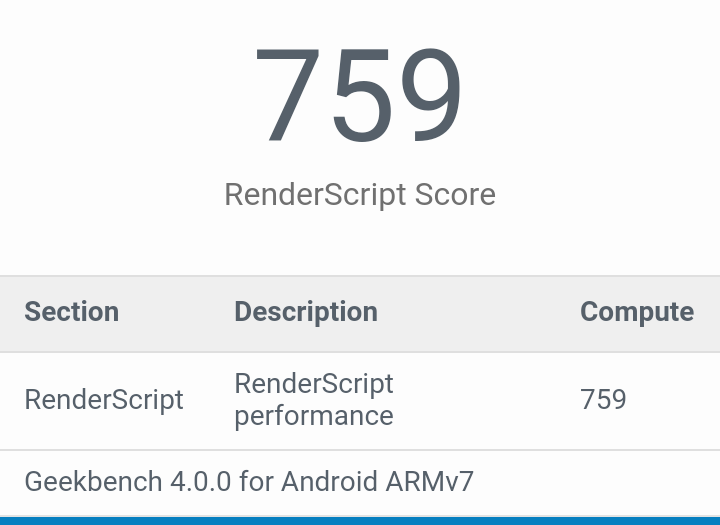The height and width of the screenshot is (525, 720).
Task: Click the RenderScript cell under Section
Action: (104, 400)
